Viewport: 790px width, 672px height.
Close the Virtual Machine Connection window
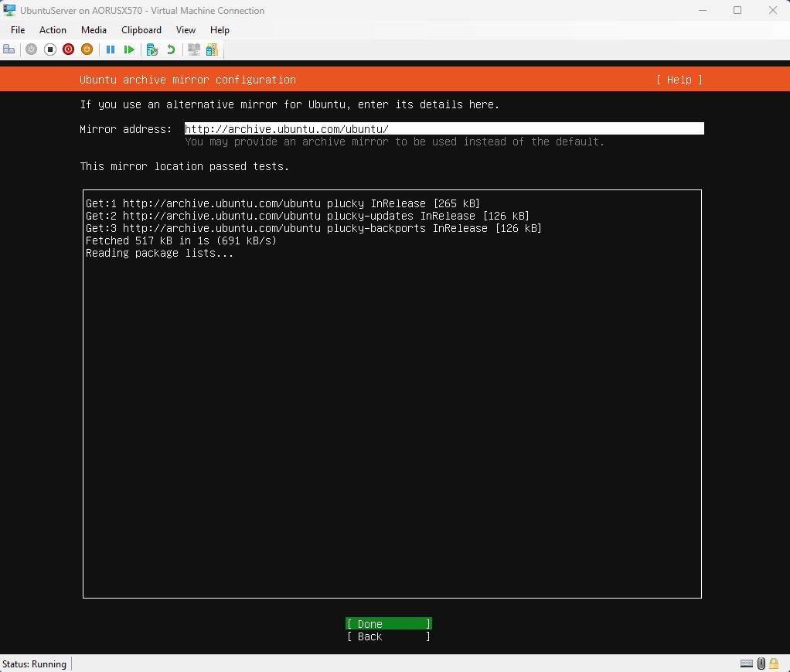pyautogui.click(x=772, y=10)
